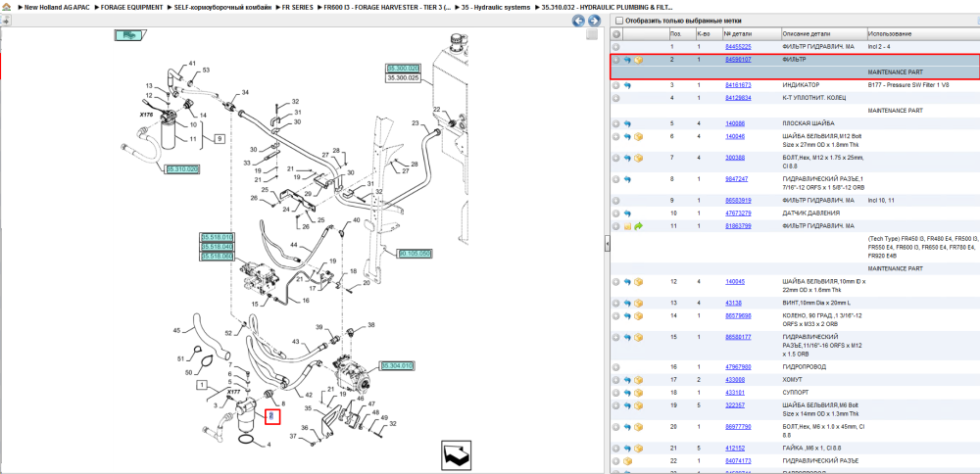
Task: Open part number link 84455225
Action: click(x=738, y=47)
